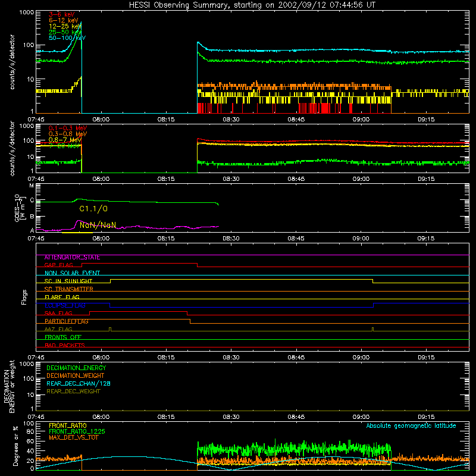Pick the 'SC_IN_SUNLIGHT' flag label
476x476 pixels.
68,281
